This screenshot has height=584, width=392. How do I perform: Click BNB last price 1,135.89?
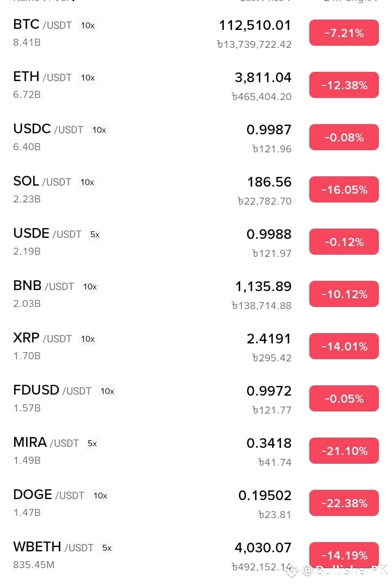coord(263,286)
